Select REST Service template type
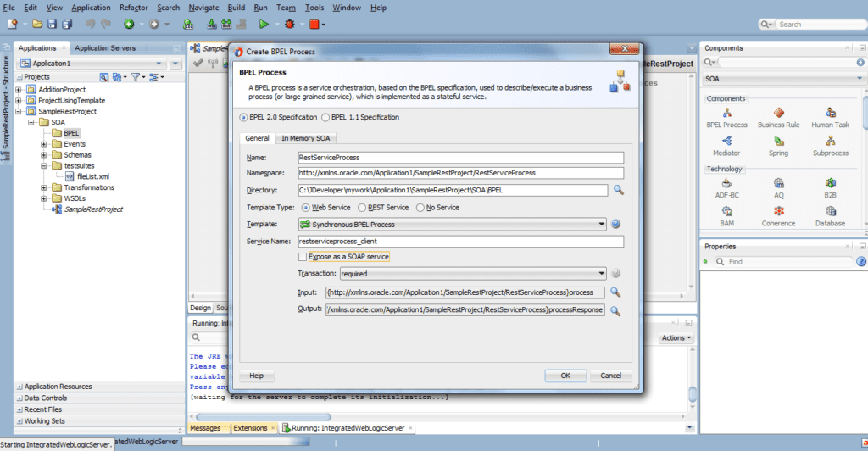The width and height of the screenshot is (868, 451). 362,208
